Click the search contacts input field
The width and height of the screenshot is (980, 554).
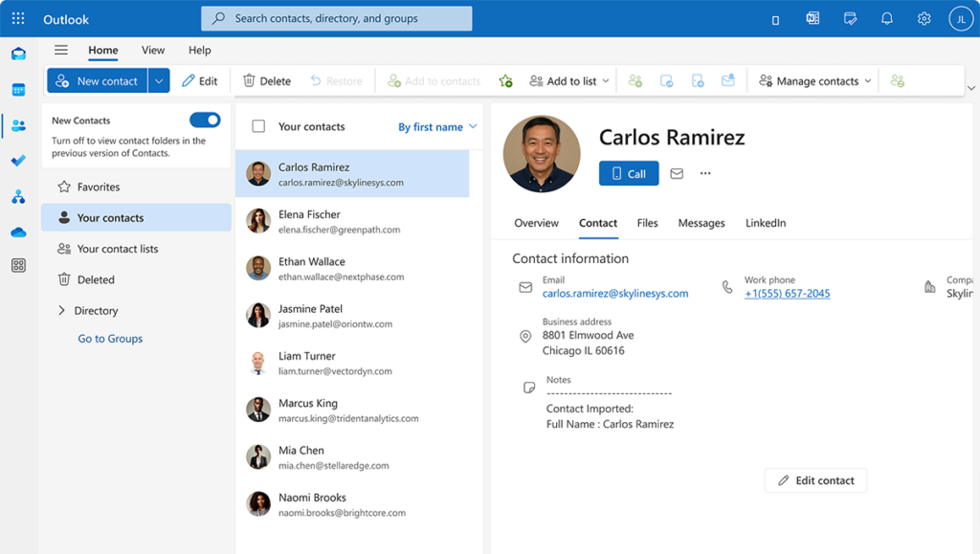tap(336, 18)
